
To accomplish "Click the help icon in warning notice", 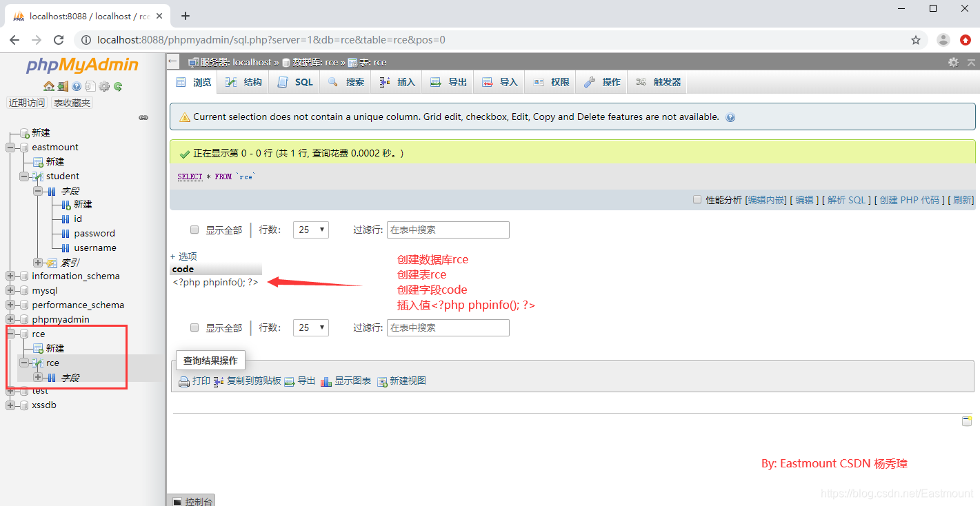I will click(730, 117).
